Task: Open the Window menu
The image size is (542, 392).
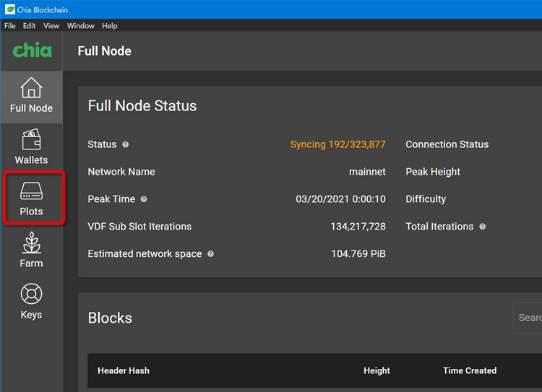Action: click(80, 26)
